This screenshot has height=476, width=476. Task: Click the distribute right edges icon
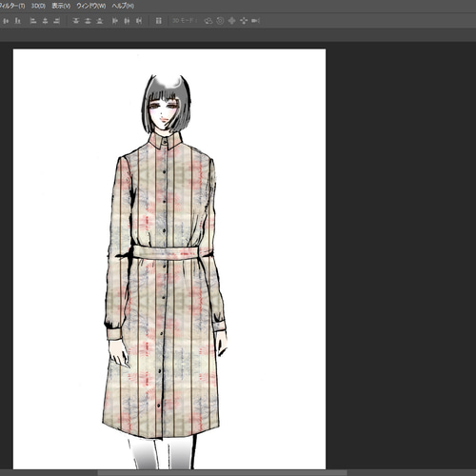pos(139,21)
